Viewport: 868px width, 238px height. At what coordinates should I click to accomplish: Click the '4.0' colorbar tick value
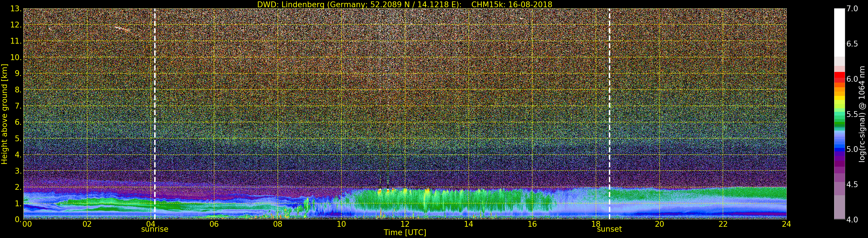click(x=852, y=220)
